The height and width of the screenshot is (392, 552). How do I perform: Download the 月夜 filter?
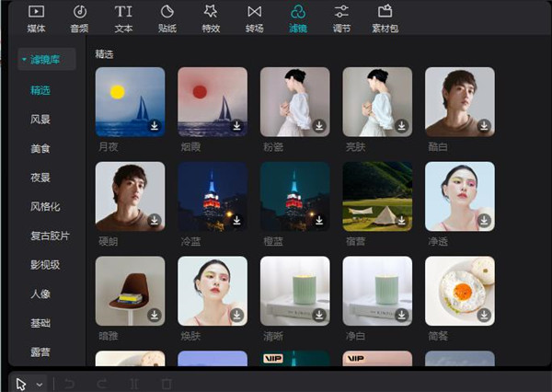tap(155, 126)
